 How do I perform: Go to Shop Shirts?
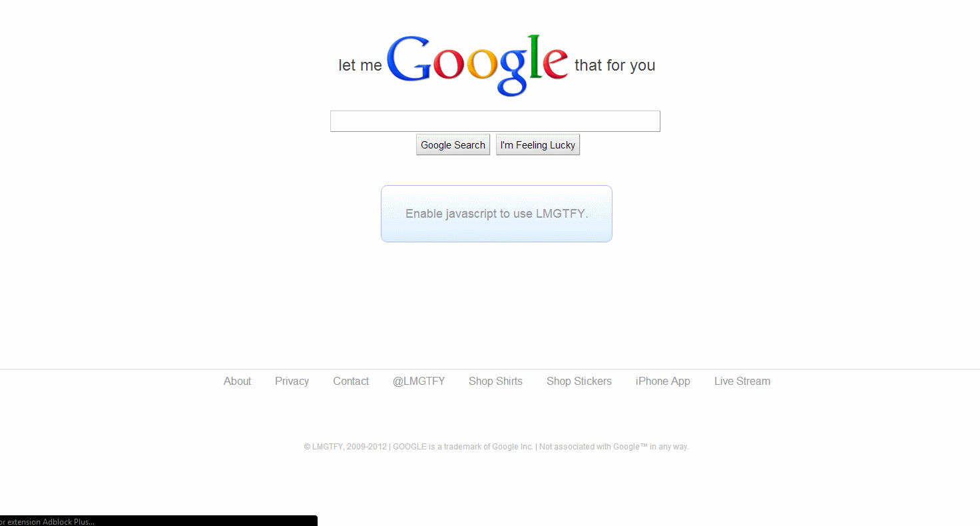(495, 381)
